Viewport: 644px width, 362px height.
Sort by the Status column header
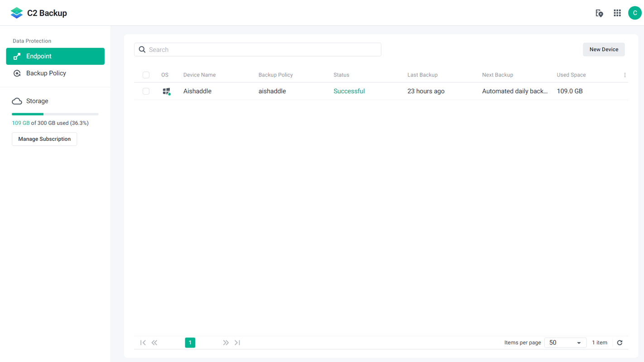(x=341, y=75)
